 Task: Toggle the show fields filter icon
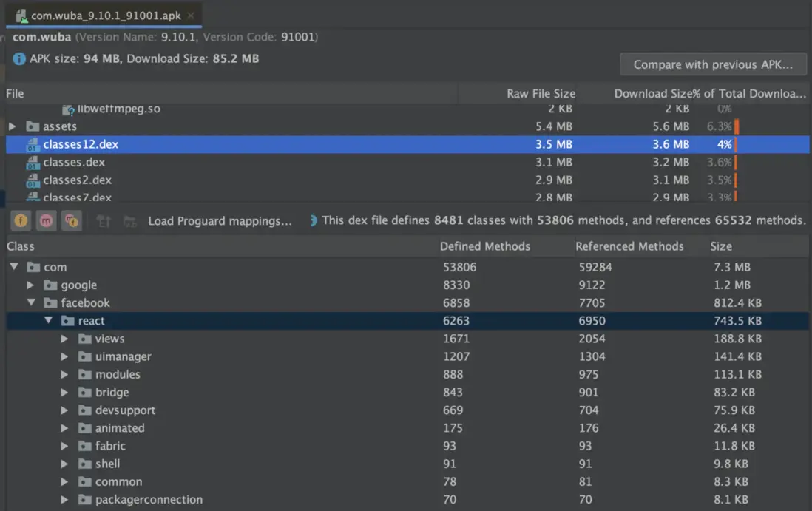[x=22, y=220]
